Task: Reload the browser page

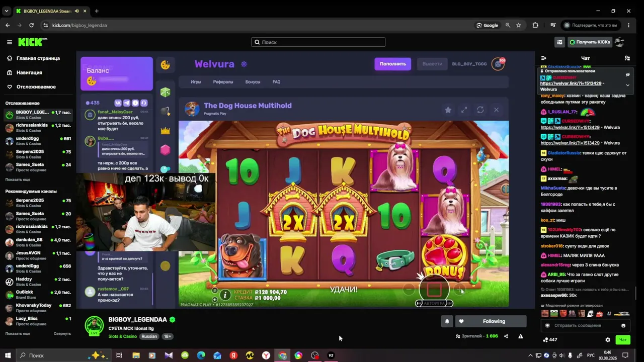Action: (x=32, y=25)
